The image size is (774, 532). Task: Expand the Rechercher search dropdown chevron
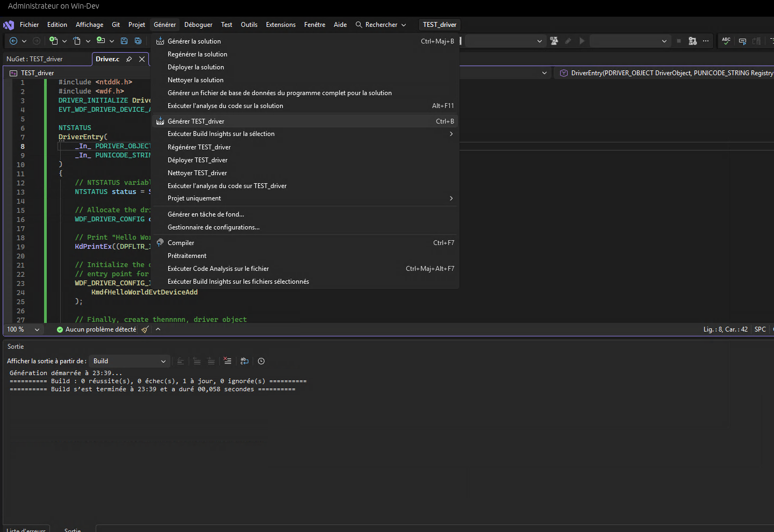coord(404,25)
